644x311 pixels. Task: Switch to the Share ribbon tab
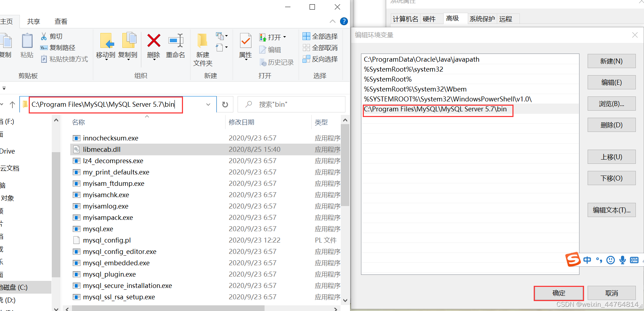(34, 22)
